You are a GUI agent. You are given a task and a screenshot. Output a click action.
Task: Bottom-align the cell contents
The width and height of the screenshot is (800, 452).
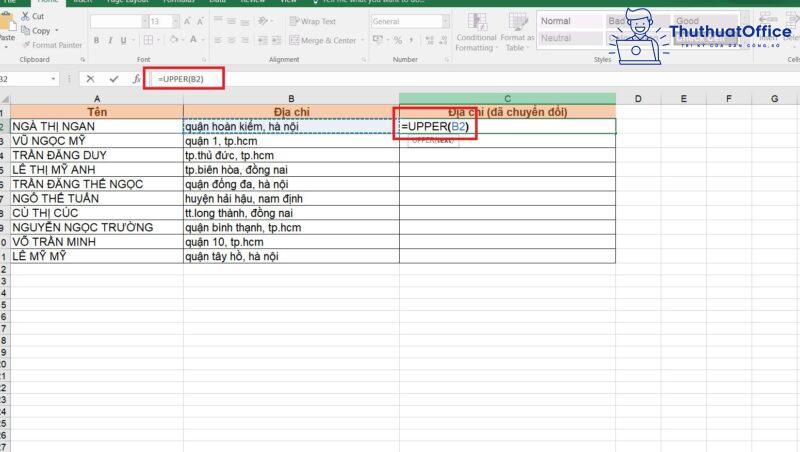click(x=245, y=21)
